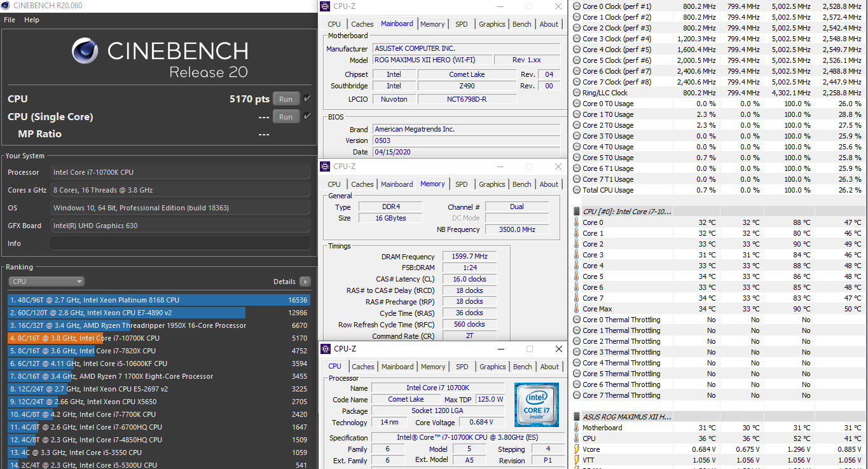This screenshot has height=469, width=868.
Task: Switch to Caches tab in CPU-Z Mainboard window
Action: (x=362, y=24)
